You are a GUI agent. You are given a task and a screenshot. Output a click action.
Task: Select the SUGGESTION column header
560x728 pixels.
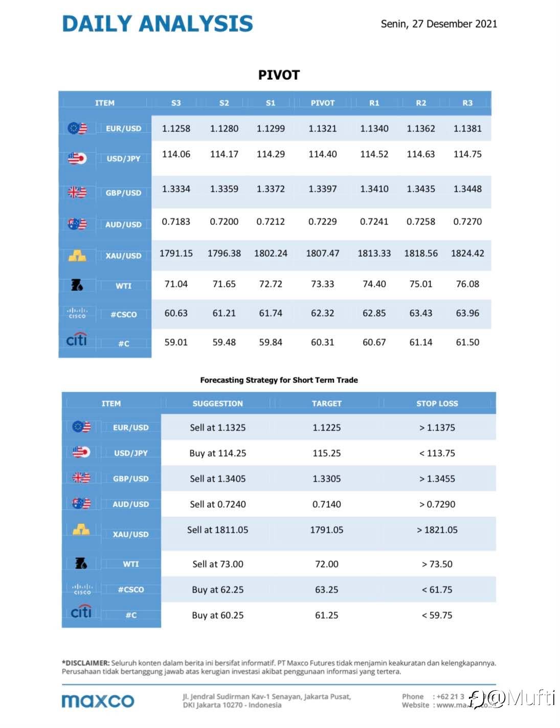[x=218, y=403]
